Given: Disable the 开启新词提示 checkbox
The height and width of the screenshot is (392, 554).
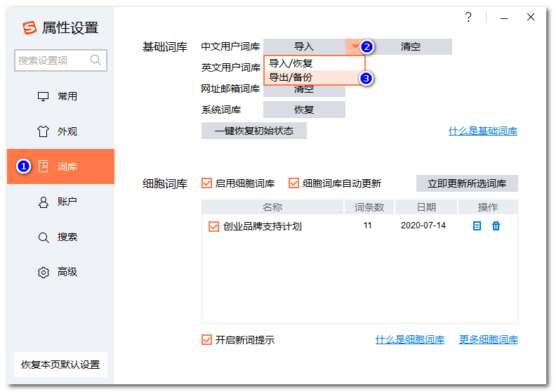Looking at the screenshot, I should point(206,339).
